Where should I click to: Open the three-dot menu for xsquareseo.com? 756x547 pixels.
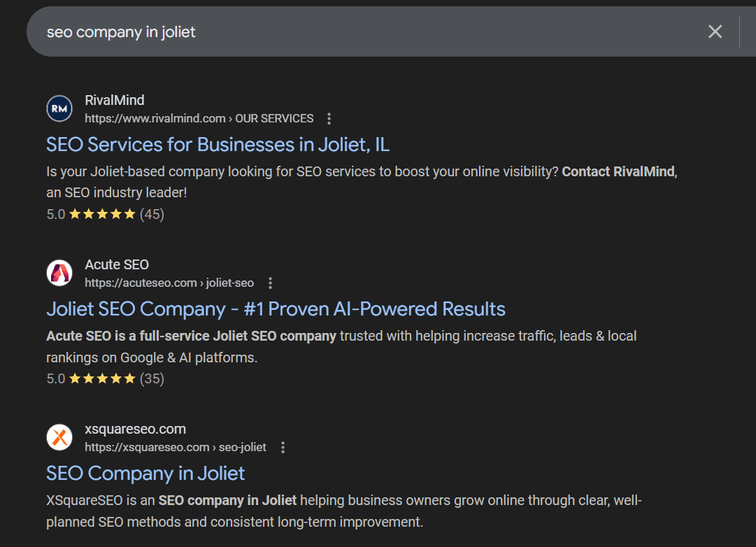(x=283, y=447)
